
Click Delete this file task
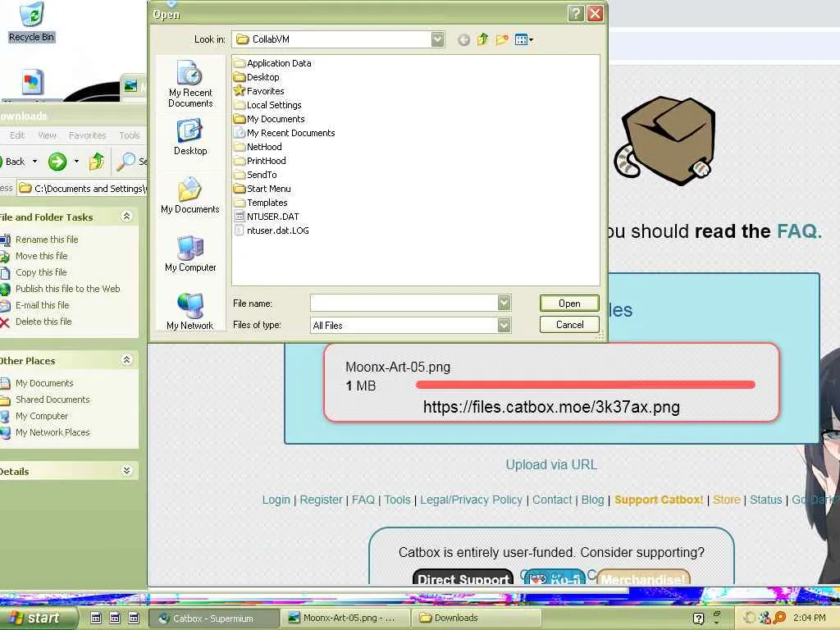(x=43, y=322)
